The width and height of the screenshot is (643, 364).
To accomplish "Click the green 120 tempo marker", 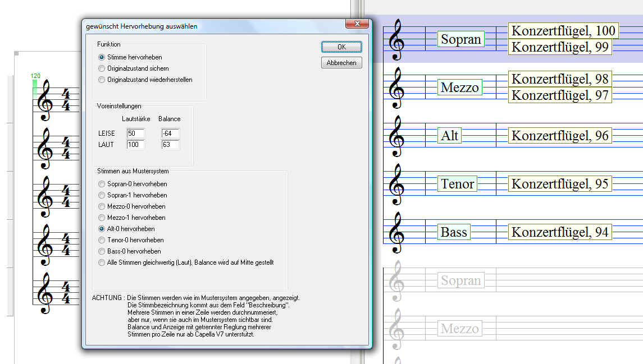I will click(36, 76).
